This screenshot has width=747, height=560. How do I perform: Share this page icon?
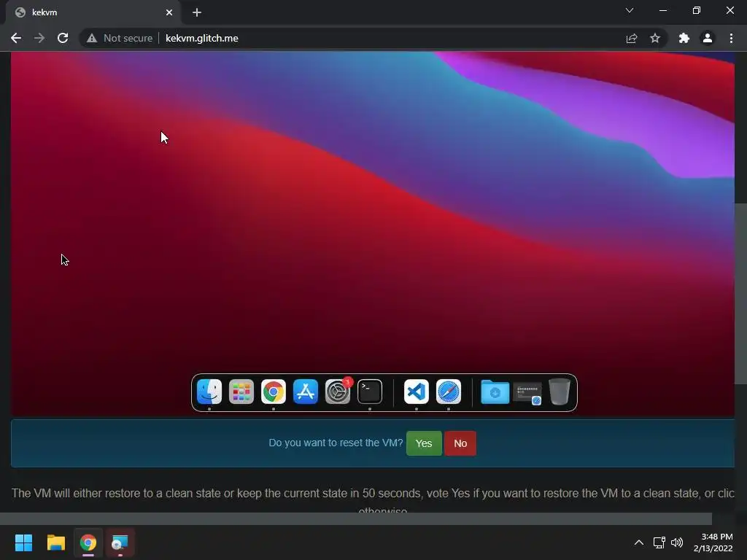click(x=632, y=38)
